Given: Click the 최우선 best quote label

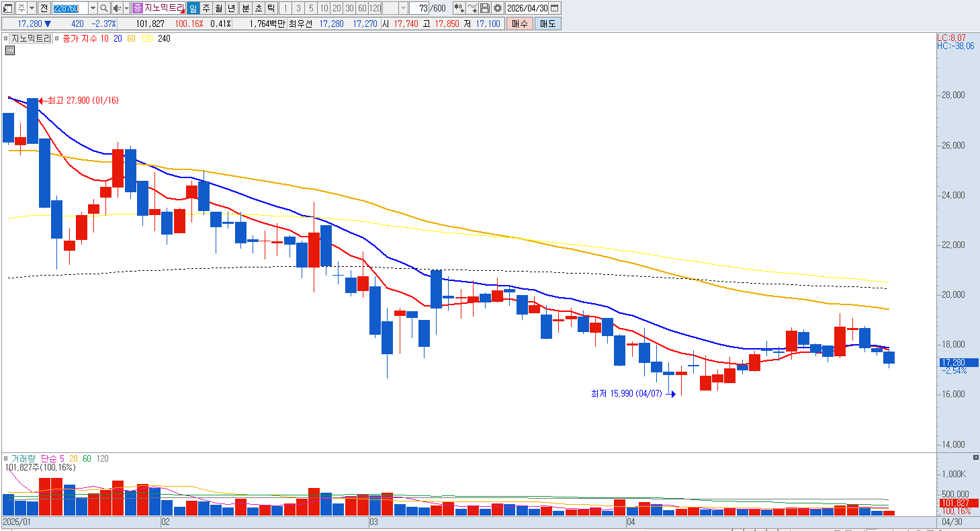Looking at the screenshot, I should [300, 24].
